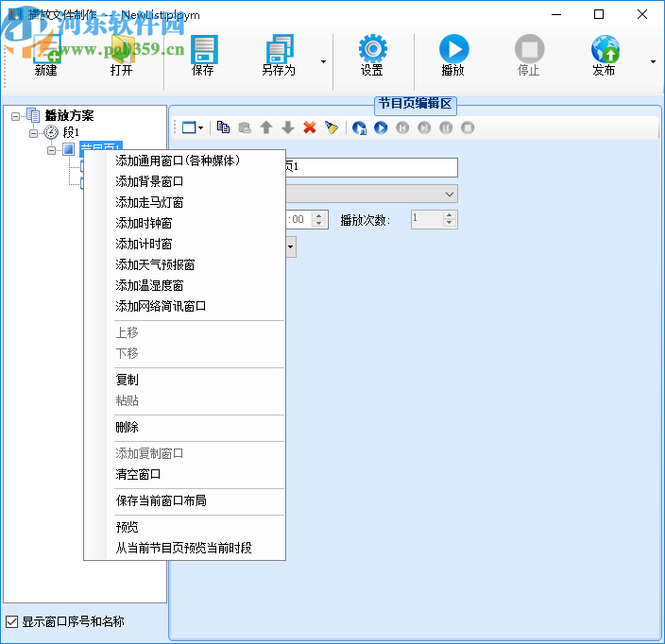
Task: Select the 播放方案 tree item
Action: pyautogui.click(x=69, y=115)
